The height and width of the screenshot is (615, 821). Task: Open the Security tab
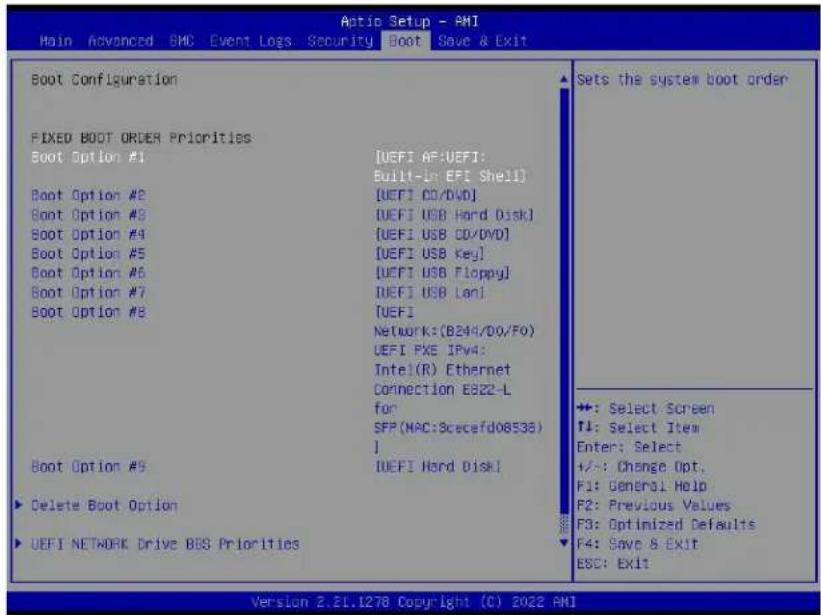pyautogui.click(x=340, y=41)
